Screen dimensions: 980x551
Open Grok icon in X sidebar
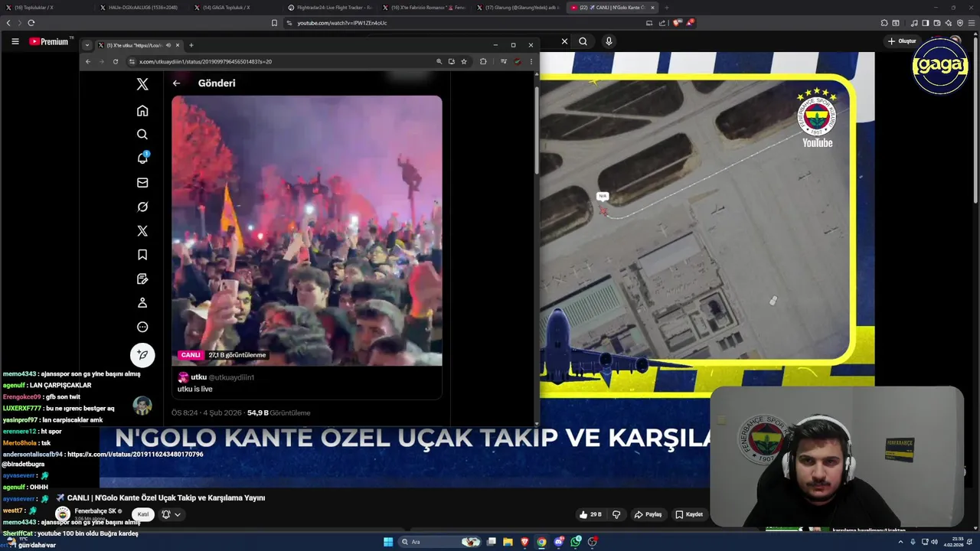(x=142, y=207)
